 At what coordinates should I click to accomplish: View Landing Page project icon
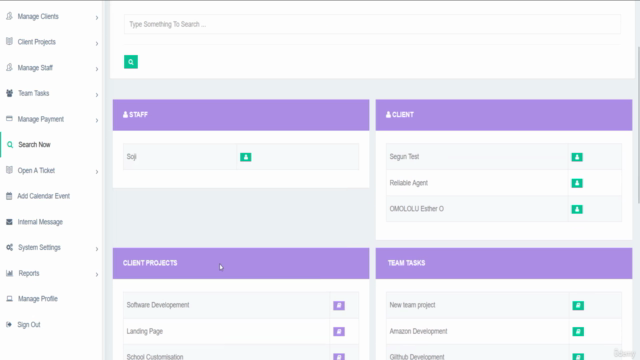click(339, 331)
